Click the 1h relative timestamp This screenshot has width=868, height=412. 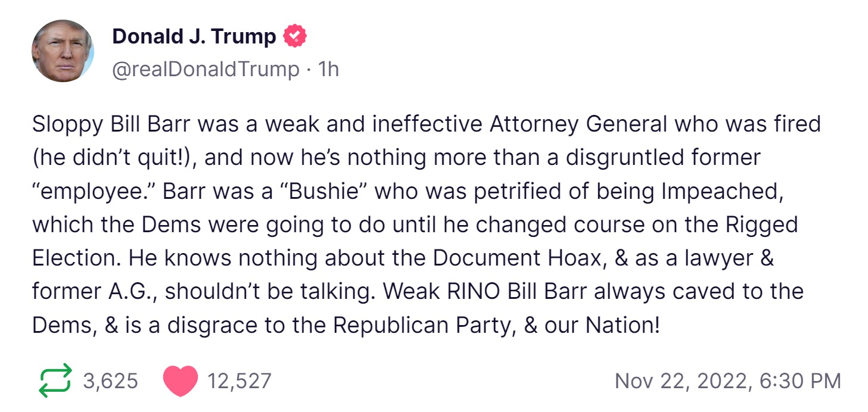(x=328, y=70)
